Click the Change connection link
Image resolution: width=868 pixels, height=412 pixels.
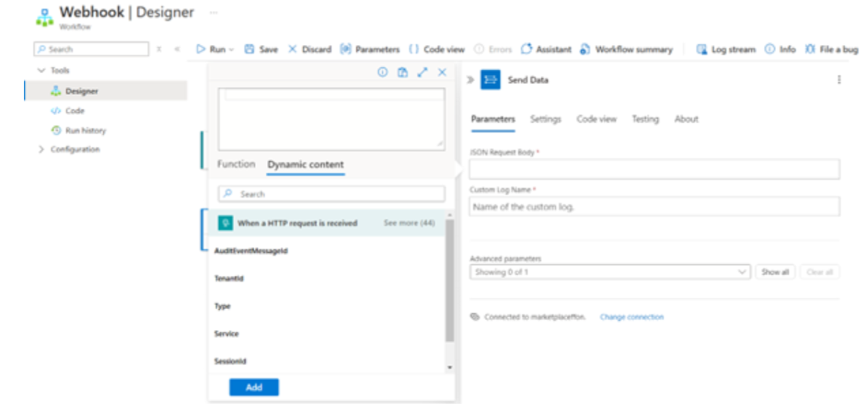(x=631, y=317)
